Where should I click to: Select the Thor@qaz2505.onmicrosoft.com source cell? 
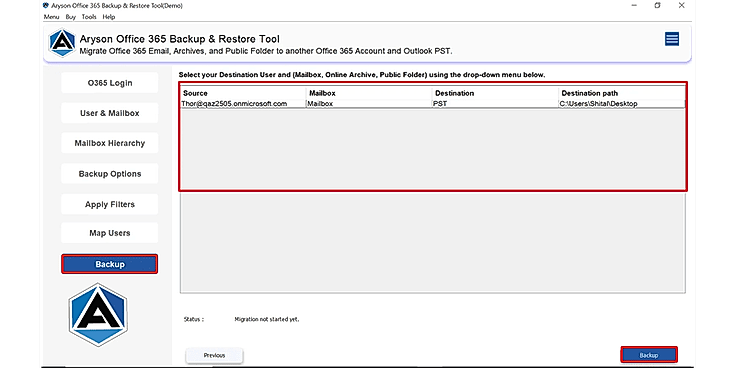click(243, 104)
